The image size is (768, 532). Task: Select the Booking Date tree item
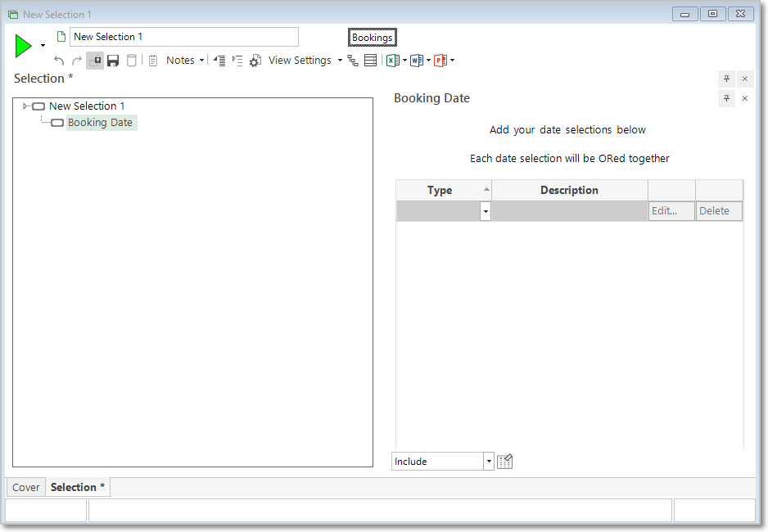tap(100, 122)
